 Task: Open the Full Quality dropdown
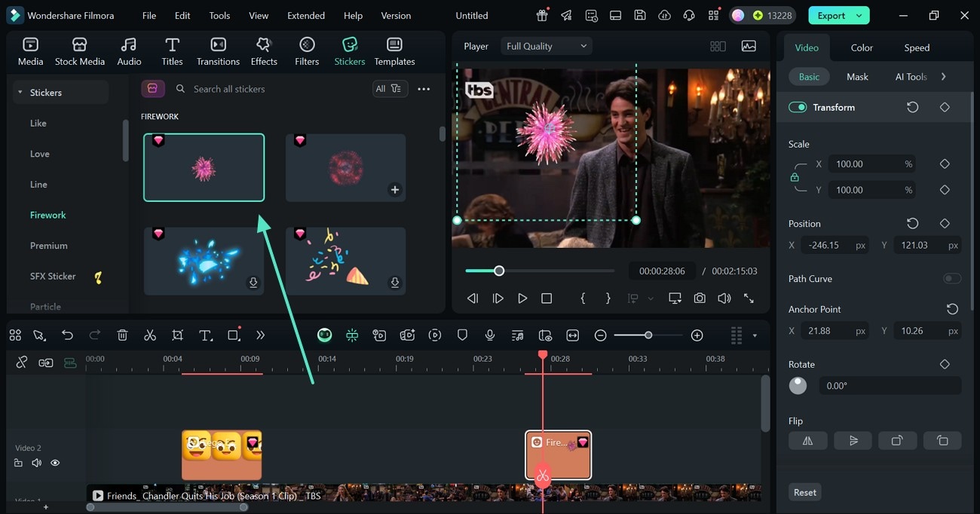point(546,46)
